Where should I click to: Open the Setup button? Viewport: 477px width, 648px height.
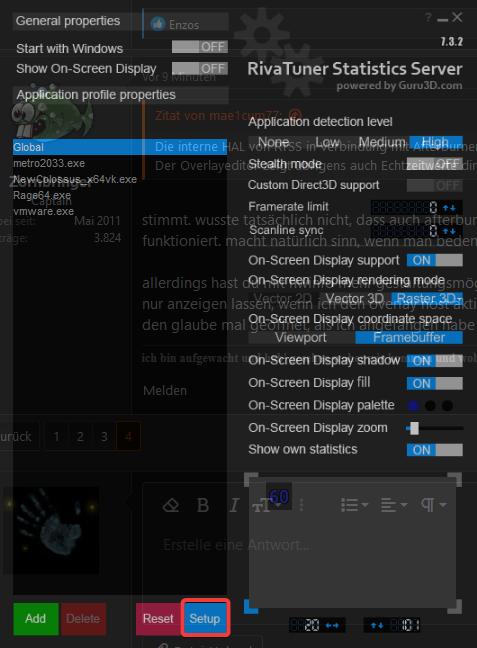(x=205, y=619)
